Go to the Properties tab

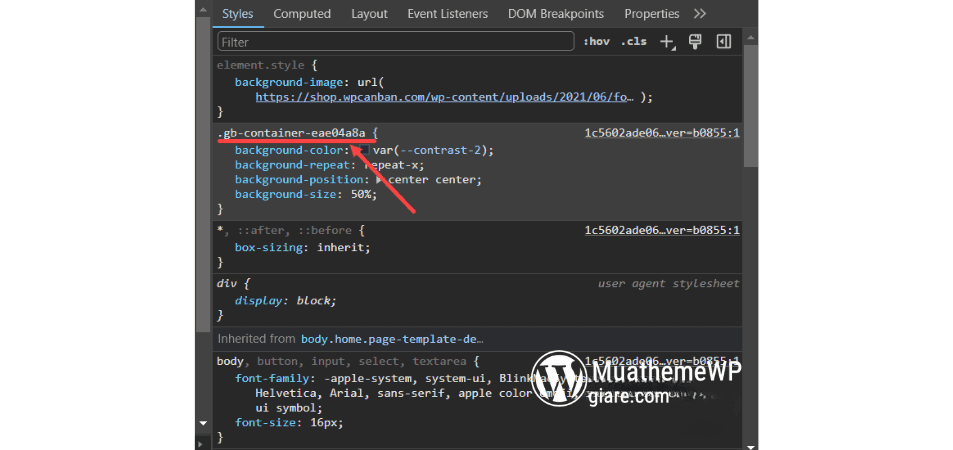pyautogui.click(x=651, y=14)
